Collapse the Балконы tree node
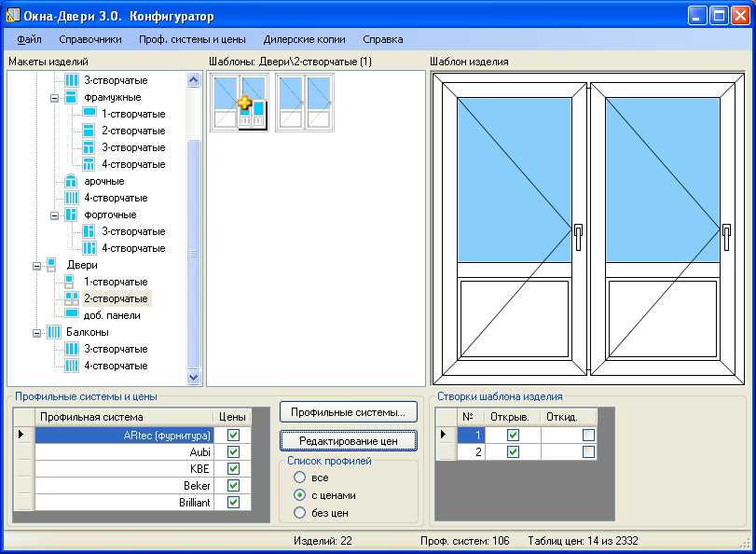Viewport: 756px width, 554px height. click(x=36, y=333)
